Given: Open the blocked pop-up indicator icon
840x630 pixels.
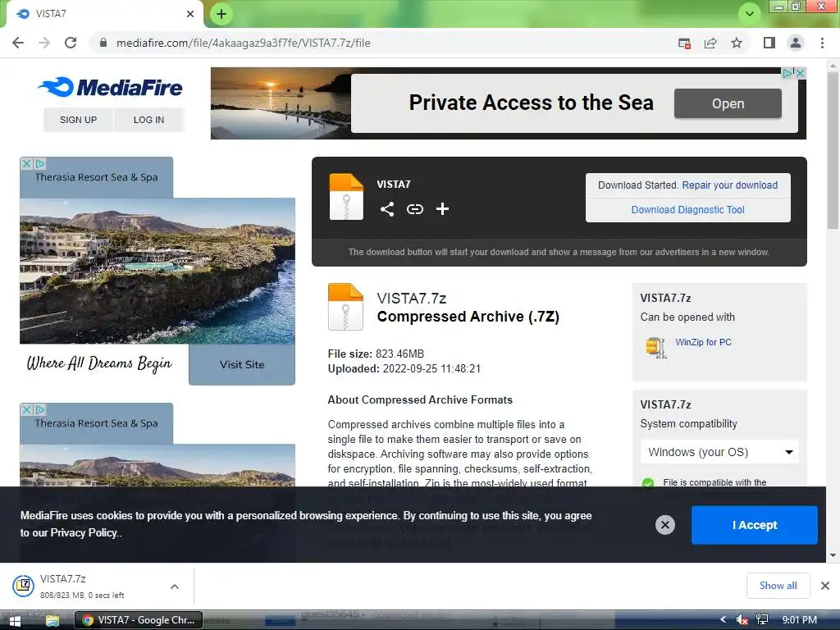Looking at the screenshot, I should tap(684, 43).
